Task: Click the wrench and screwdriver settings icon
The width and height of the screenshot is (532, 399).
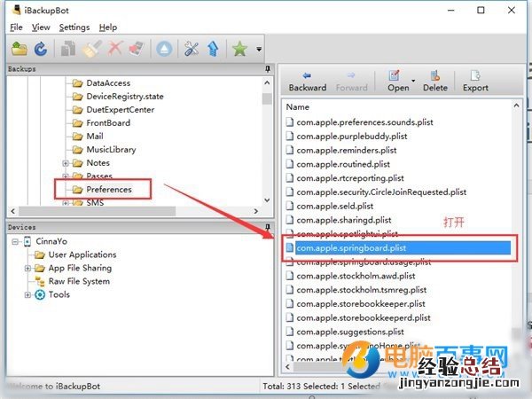Action: coord(192,49)
